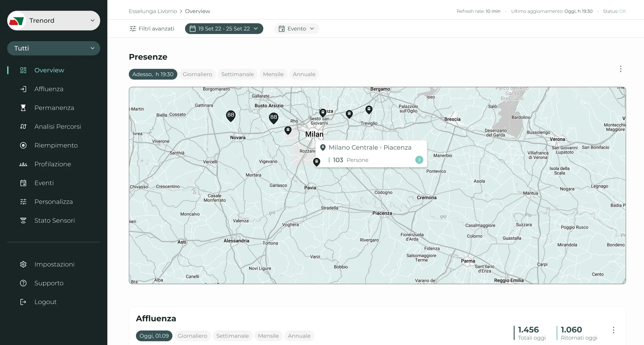
Task: Expand the Evento dropdown
Action: click(296, 28)
